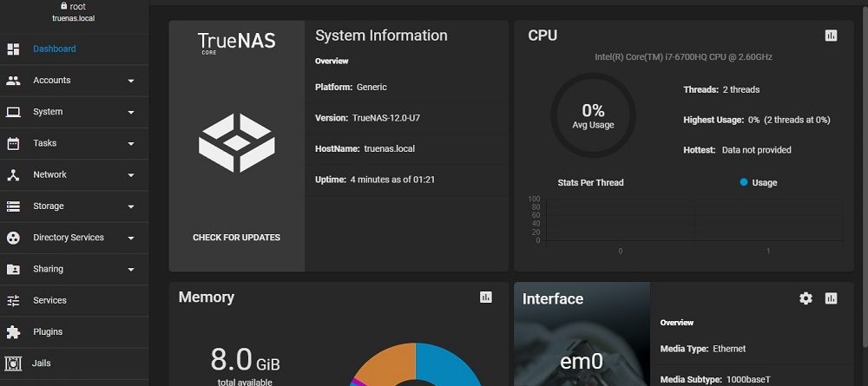Image resolution: width=868 pixels, height=386 pixels.
Task: Open Memory reports via chart icon
Action: (485, 297)
